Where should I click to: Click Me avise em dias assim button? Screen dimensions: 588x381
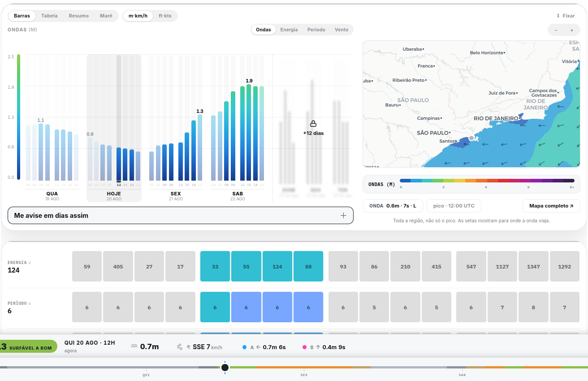181,216
